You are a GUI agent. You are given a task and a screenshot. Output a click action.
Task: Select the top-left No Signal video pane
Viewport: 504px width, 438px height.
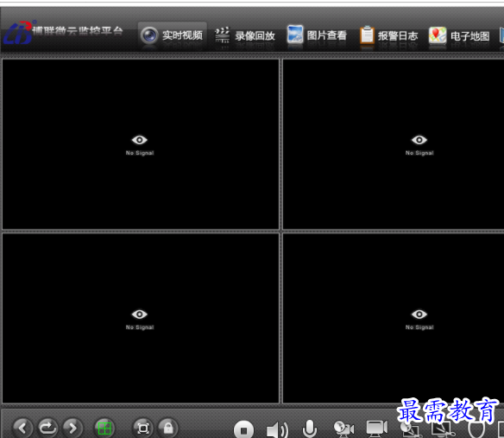coord(141,144)
